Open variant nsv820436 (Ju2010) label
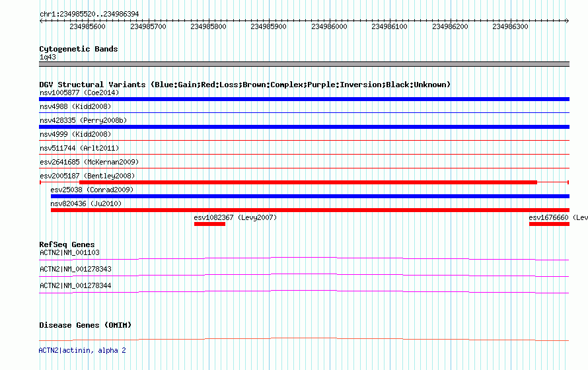This screenshot has width=588, height=370. coord(86,203)
